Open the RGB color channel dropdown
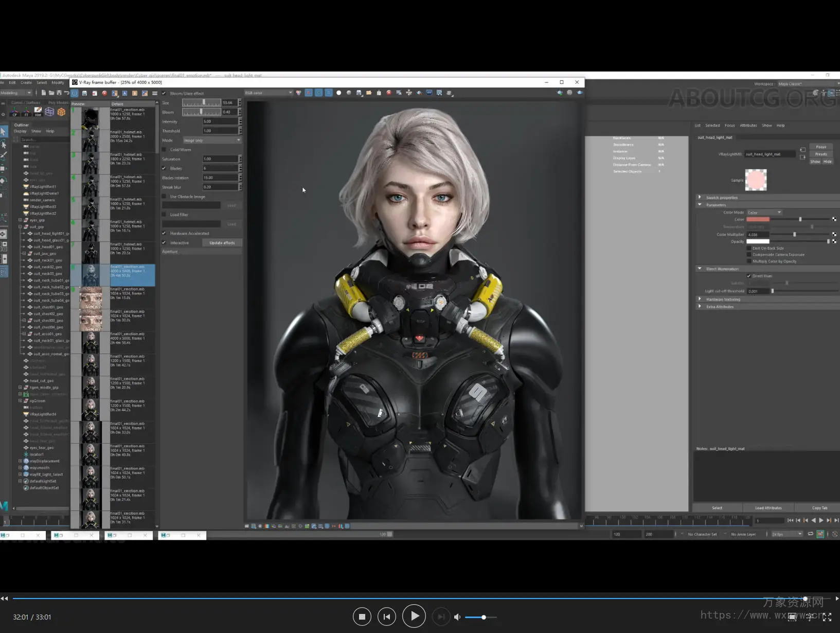 [x=269, y=93]
